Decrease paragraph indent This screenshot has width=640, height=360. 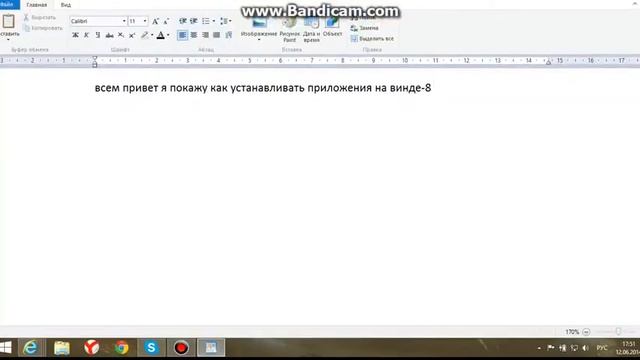(x=182, y=21)
